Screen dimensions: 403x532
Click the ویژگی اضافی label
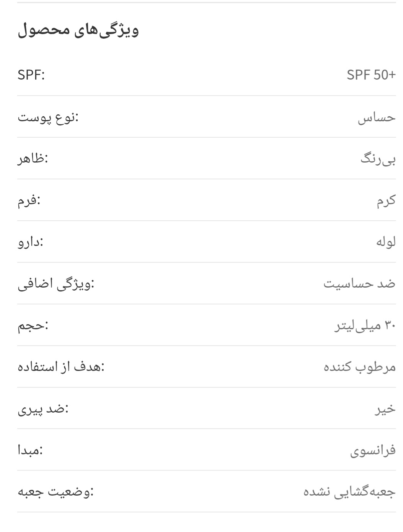pos(56,284)
